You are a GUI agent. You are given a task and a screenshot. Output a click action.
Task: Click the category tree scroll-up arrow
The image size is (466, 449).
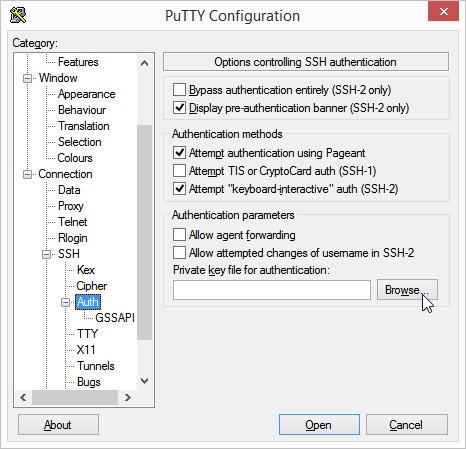click(144, 63)
